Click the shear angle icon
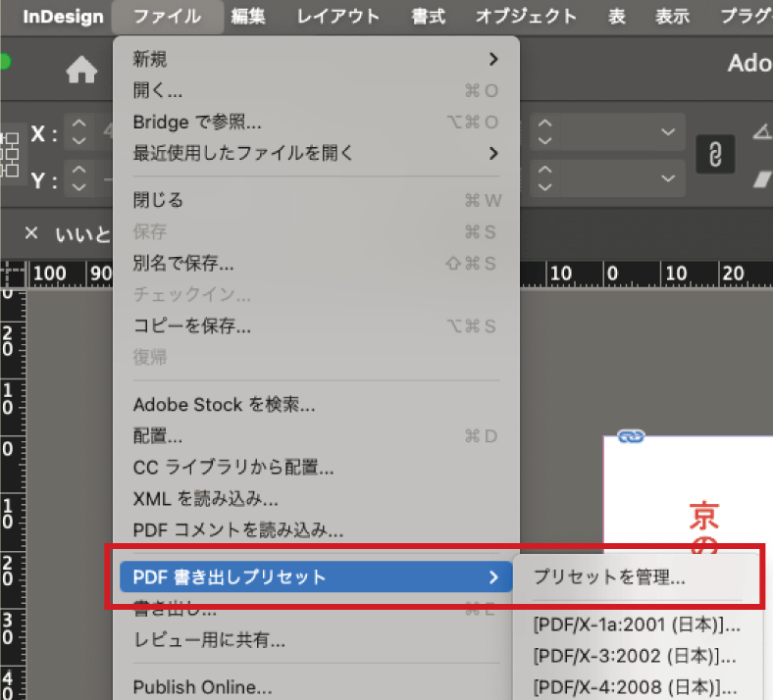Viewport: 773px width, 700px height. pos(762,179)
